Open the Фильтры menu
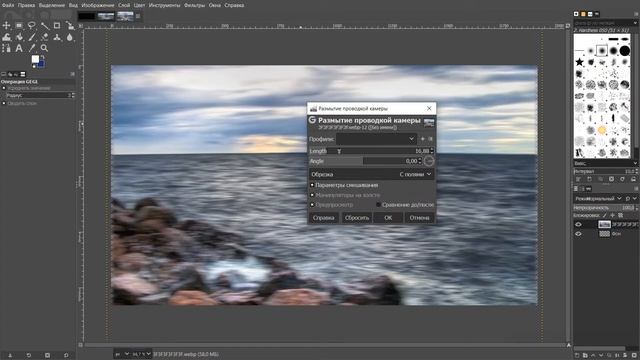 coord(194,5)
